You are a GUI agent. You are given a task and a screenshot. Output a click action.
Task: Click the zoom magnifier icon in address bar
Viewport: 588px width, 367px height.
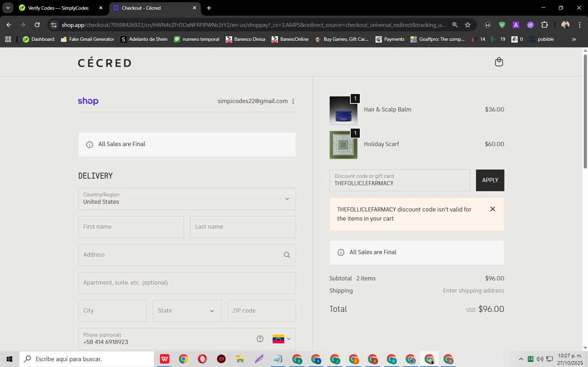point(455,25)
